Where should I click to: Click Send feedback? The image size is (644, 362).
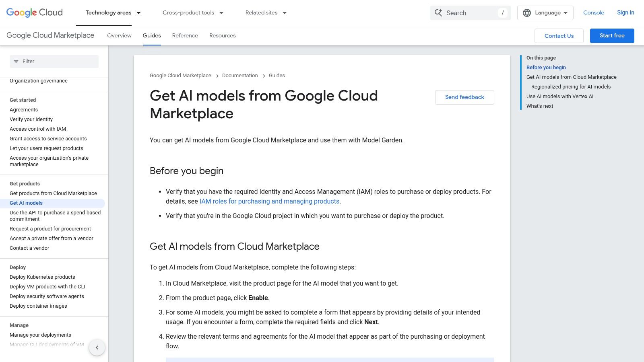tap(464, 97)
